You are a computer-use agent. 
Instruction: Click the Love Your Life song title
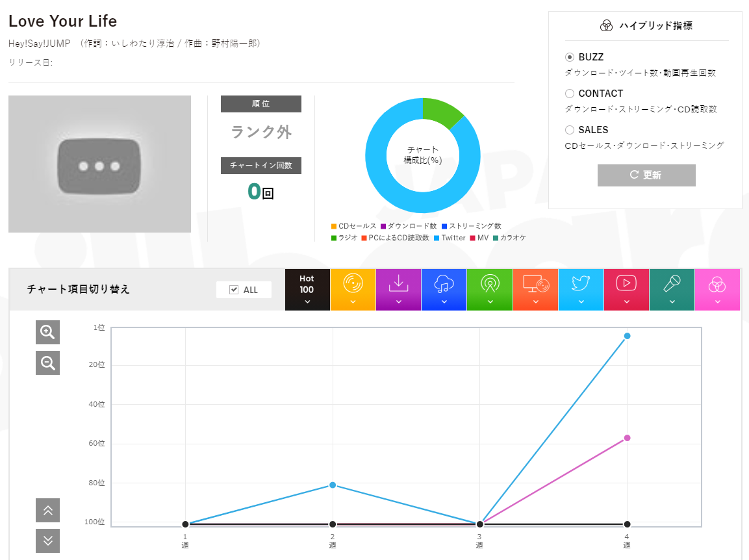coord(62,21)
